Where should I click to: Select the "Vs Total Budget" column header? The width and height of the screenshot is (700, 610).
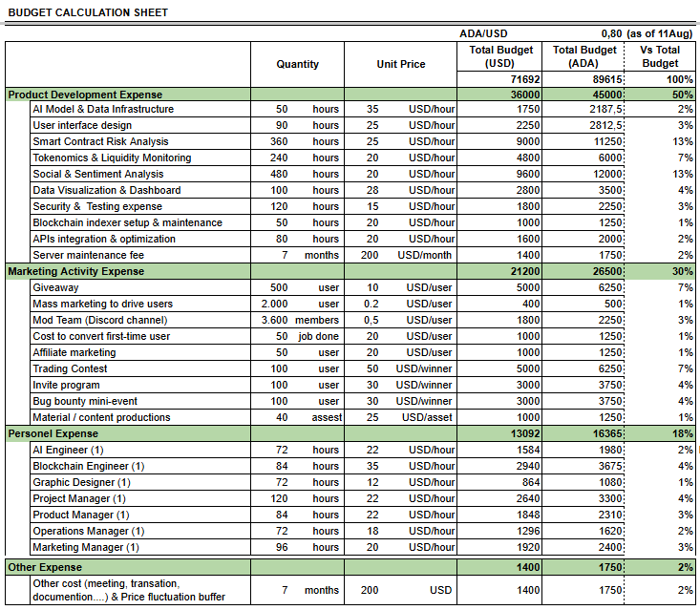(x=660, y=56)
